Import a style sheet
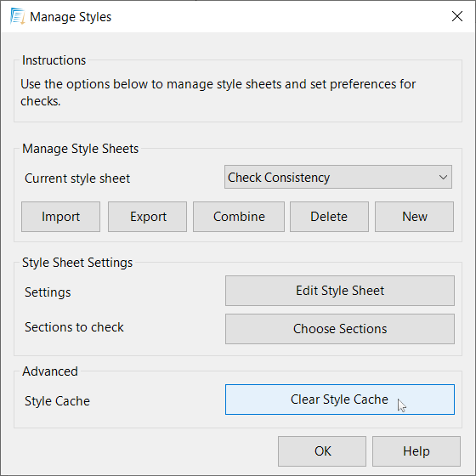476x476 pixels. pyautogui.click(x=60, y=217)
